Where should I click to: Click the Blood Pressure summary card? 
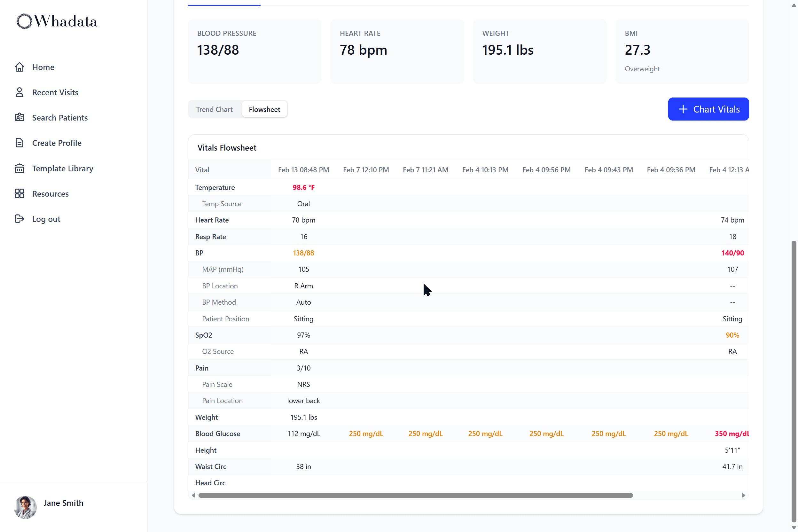click(254, 51)
